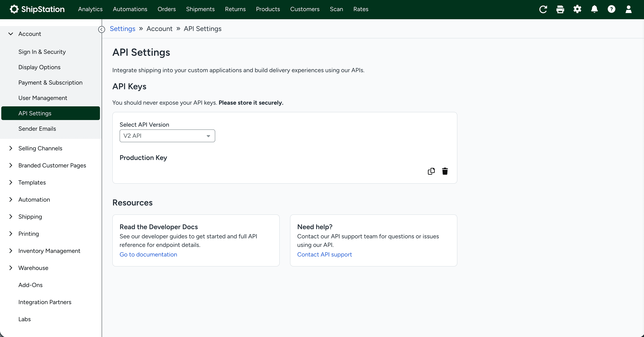Open the user profile icon
The width and height of the screenshot is (644, 337).
point(628,9)
